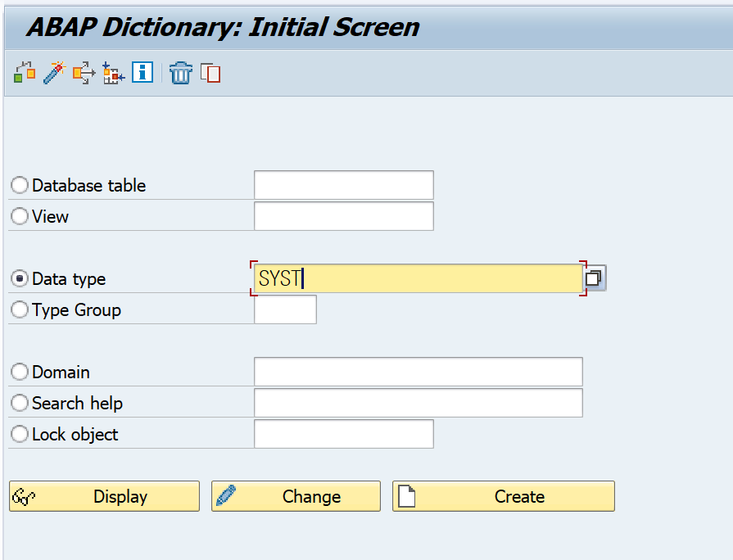The width and height of the screenshot is (733, 560).
Task: Select the Type Group radio button
Action: (x=20, y=309)
